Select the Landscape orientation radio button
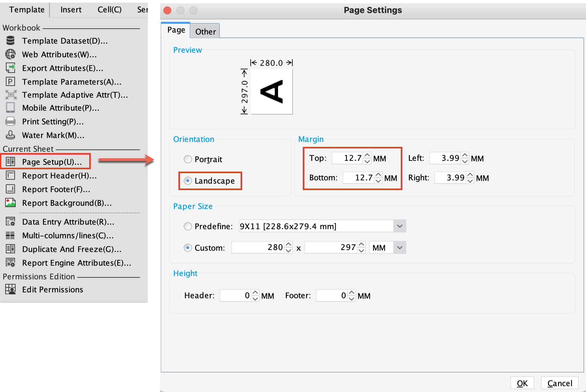Image resolution: width=586 pixels, height=392 pixels. [x=188, y=181]
